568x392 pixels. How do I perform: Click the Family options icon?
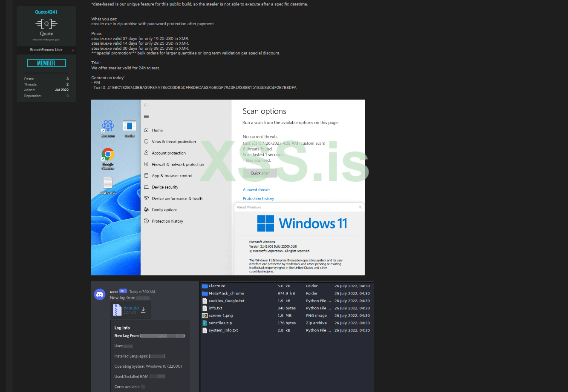pyautogui.click(x=147, y=210)
